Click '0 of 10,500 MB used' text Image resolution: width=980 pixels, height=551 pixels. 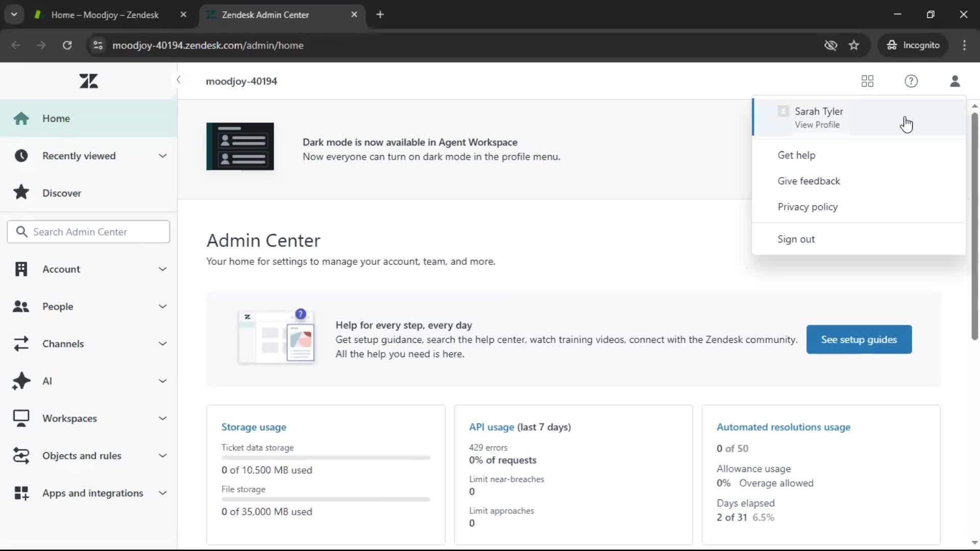tap(267, 470)
